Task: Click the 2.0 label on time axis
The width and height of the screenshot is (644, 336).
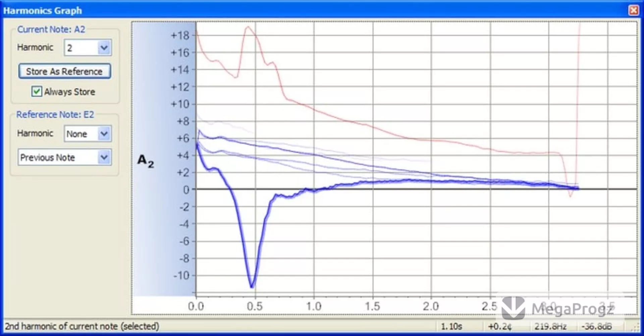Action: (x=431, y=306)
